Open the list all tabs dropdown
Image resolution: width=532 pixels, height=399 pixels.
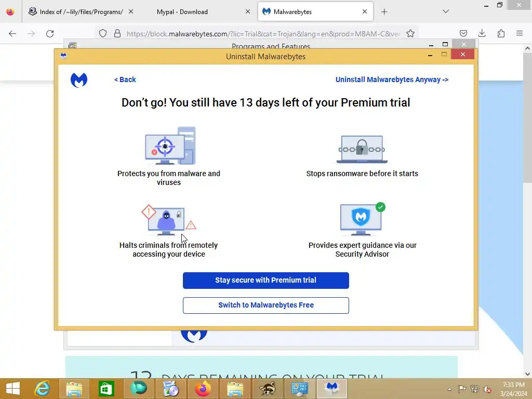click(x=446, y=11)
